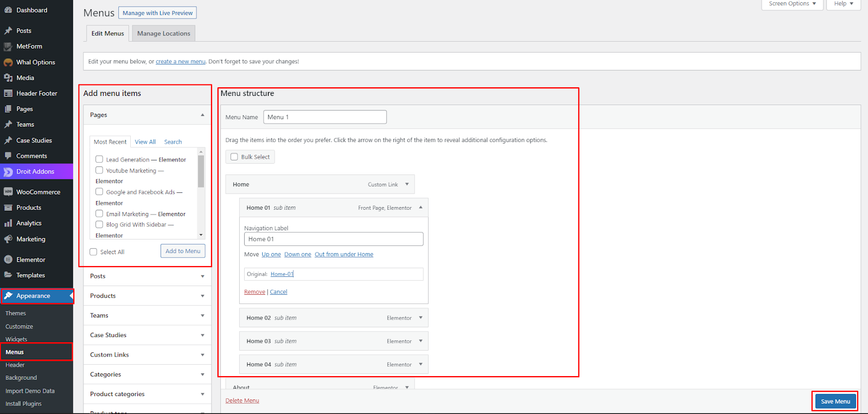Expand the Categories accordion section

202,374
